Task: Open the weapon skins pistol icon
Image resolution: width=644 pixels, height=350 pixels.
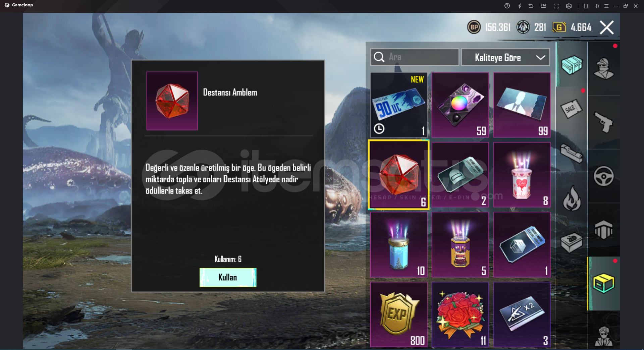Action: click(x=604, y=122)
